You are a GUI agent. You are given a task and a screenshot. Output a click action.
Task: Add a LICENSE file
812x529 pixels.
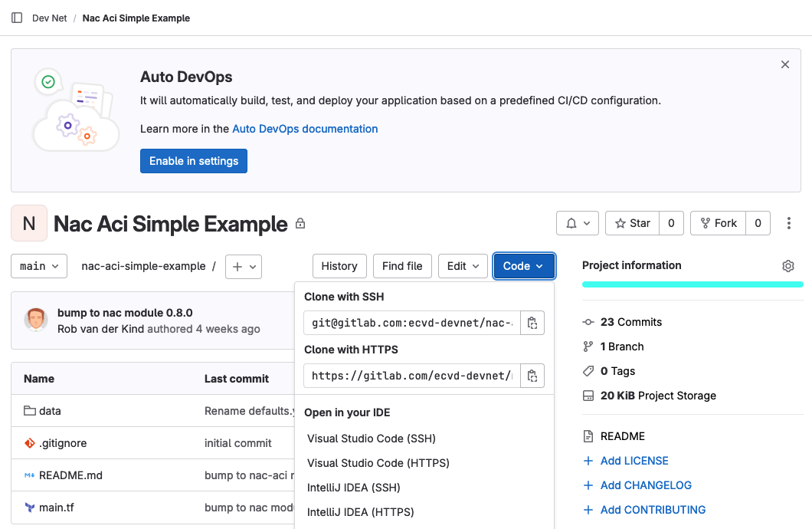(x=634, y=461)
